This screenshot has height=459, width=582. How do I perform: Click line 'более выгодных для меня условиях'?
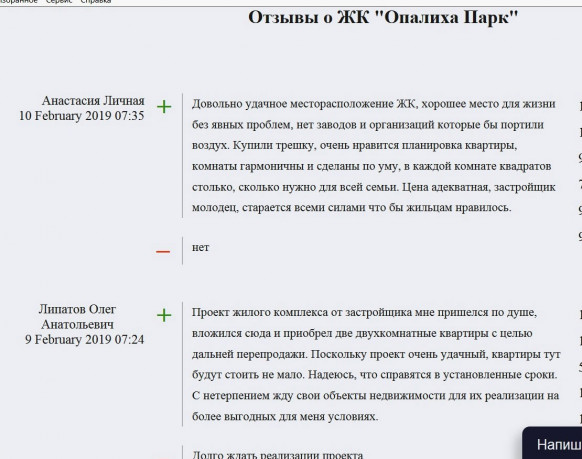(x=285, y=417)
